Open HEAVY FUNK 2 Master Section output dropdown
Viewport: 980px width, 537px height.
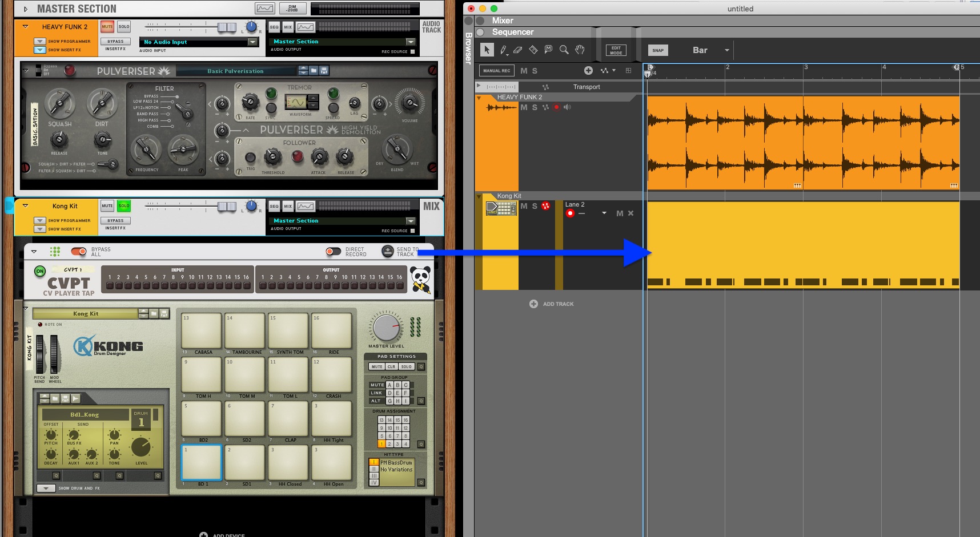[410, 42]
